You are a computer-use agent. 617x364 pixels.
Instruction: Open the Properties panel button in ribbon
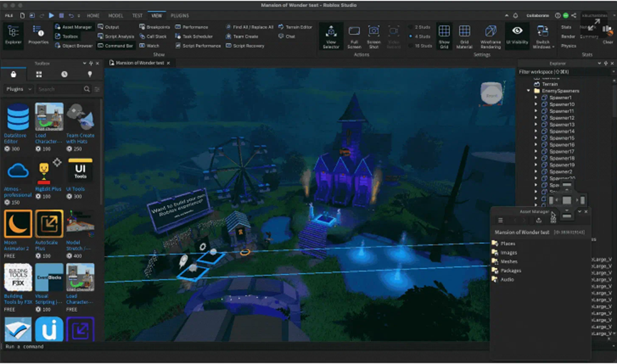coord(39,36)
